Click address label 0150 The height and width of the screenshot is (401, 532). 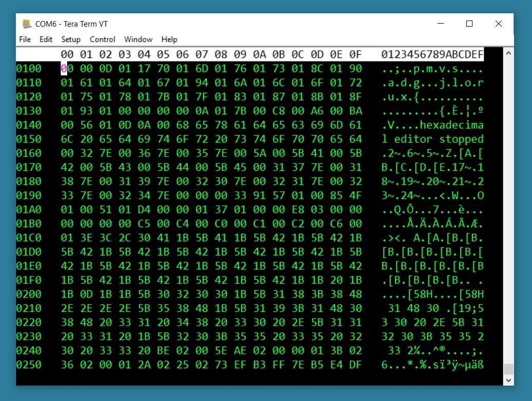[29, 139]
